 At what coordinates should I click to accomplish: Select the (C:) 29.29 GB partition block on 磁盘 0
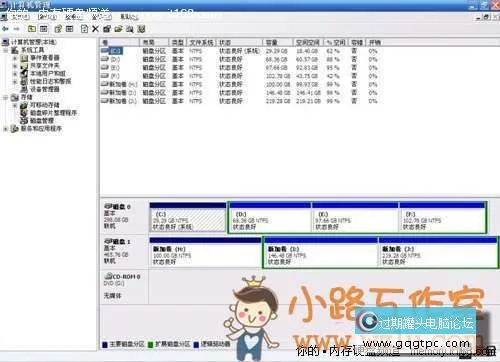[x=188, y=217]
